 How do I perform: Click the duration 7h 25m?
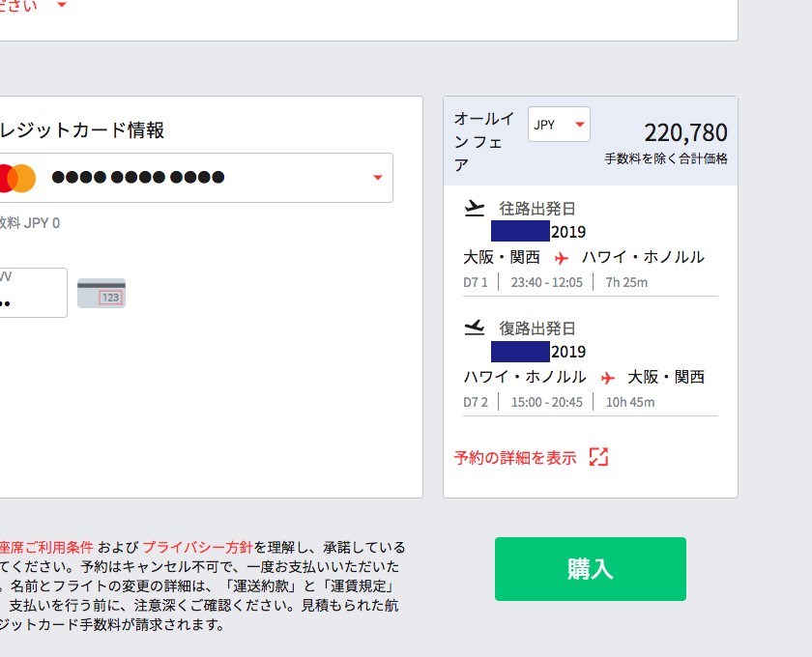point(626,283)
